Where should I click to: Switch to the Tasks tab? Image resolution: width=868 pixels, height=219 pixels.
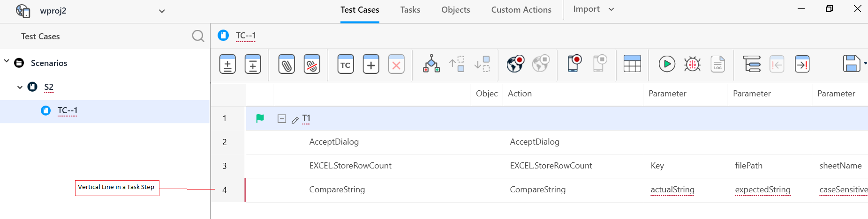[x=410, y=10]
